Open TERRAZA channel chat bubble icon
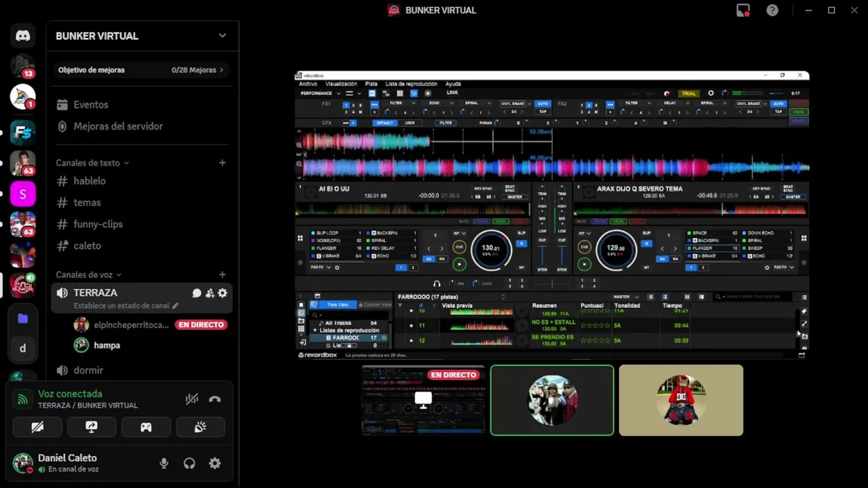Screen dimensions: 868x488 click(197, 293)
